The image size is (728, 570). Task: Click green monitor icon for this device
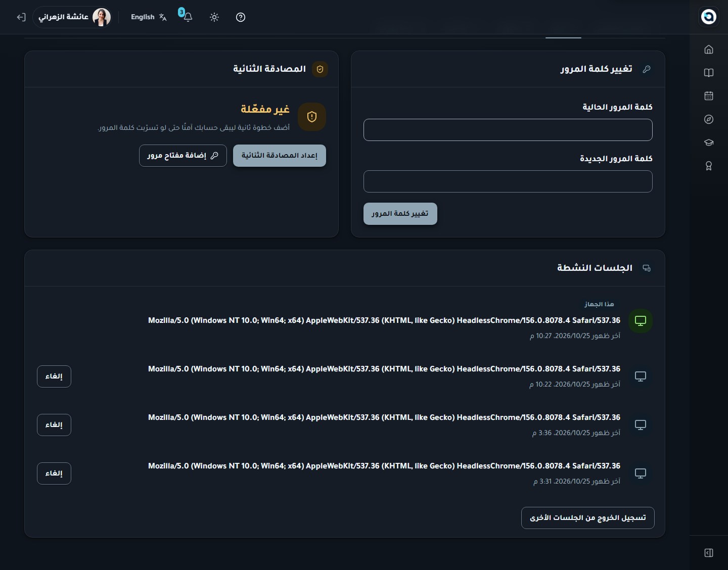click(x=641, y=321)
